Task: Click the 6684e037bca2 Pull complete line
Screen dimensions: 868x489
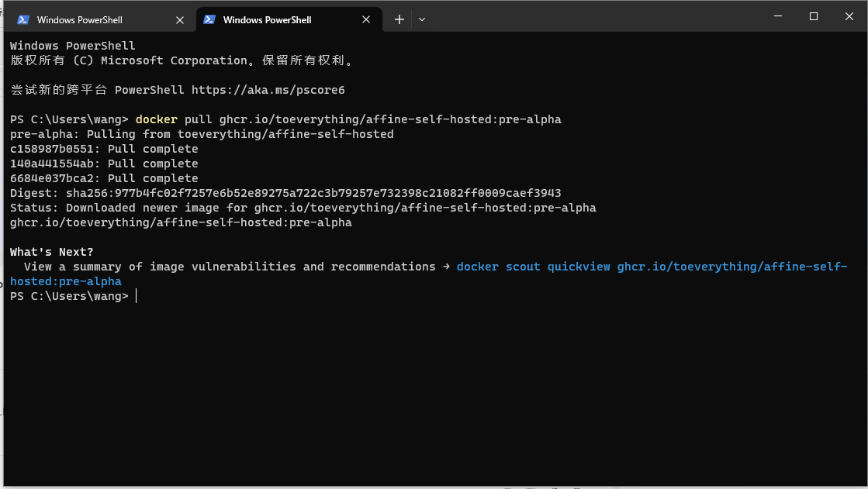Action: point(104,178)
